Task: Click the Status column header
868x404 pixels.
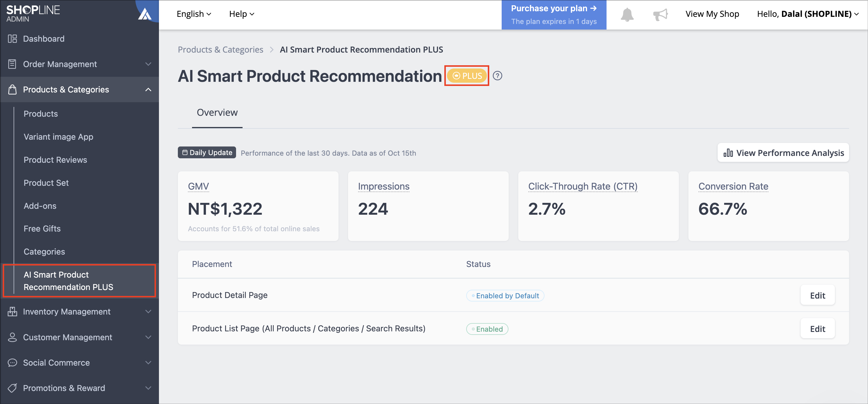Action: [478, 264]
